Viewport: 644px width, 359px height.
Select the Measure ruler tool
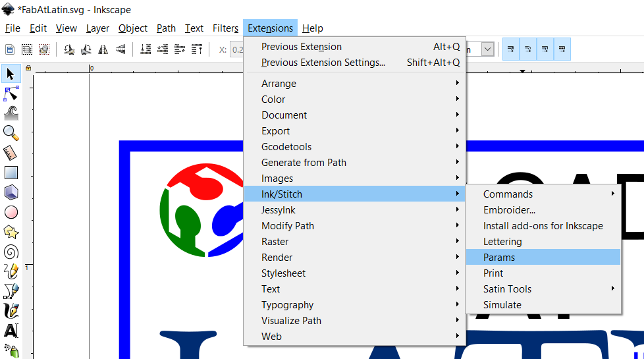click(x=11, y=153)
